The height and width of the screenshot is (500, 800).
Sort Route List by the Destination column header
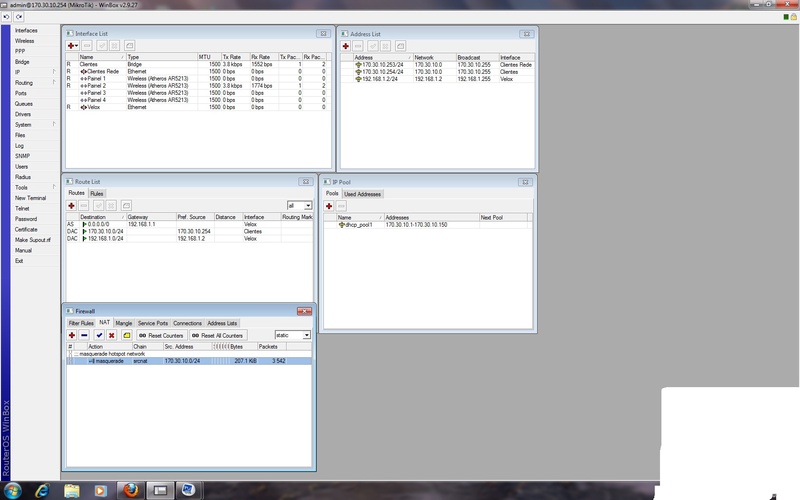[102, 217]
